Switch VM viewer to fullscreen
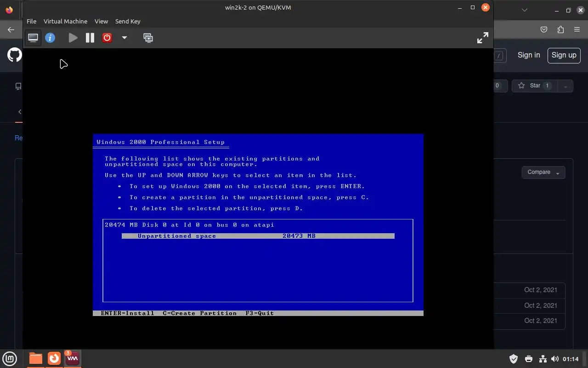The image size is (588, 368). [x=482, y=38]
